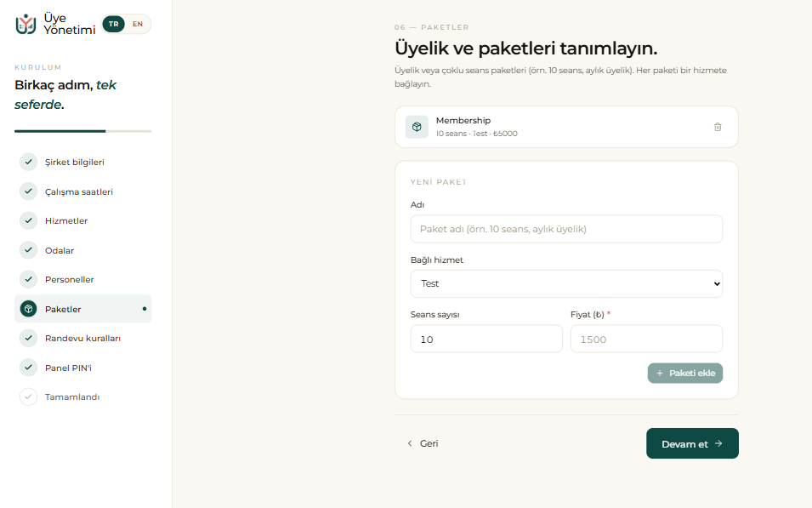Click the package icon beside Paketler
This screenshot has height=508, width=812.
[x=28, y=309]
